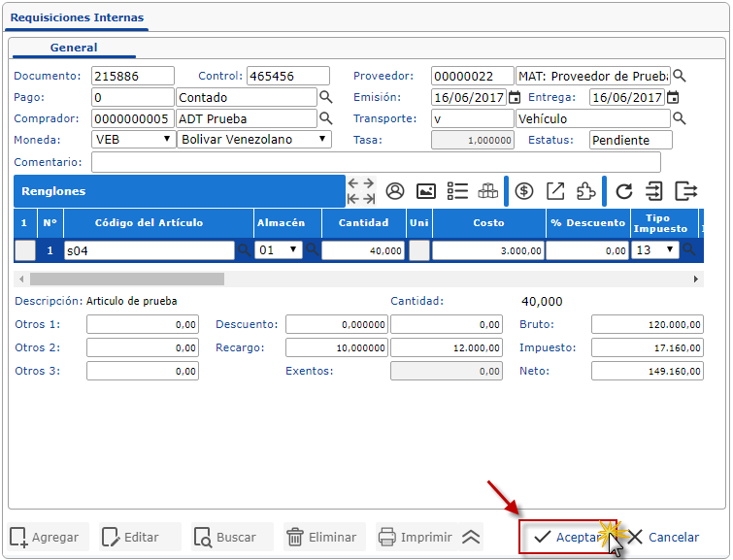Open the image icon in Renglones toolbar
The image size is (733, 560).
(x=425, y=191)
